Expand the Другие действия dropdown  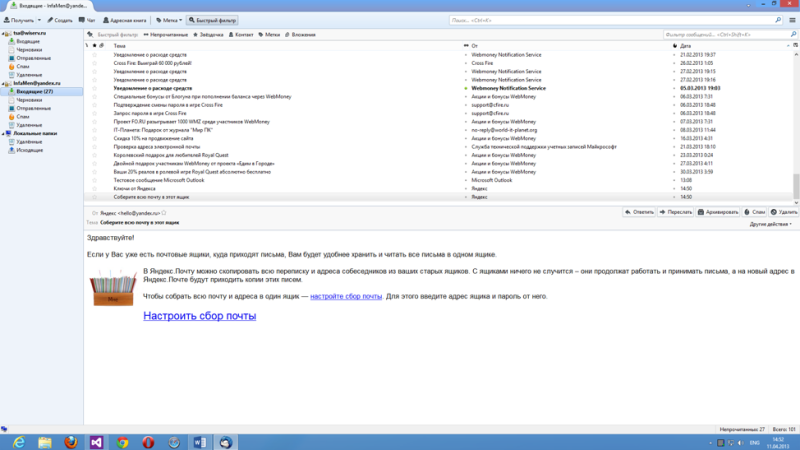(x=771, y=224)
